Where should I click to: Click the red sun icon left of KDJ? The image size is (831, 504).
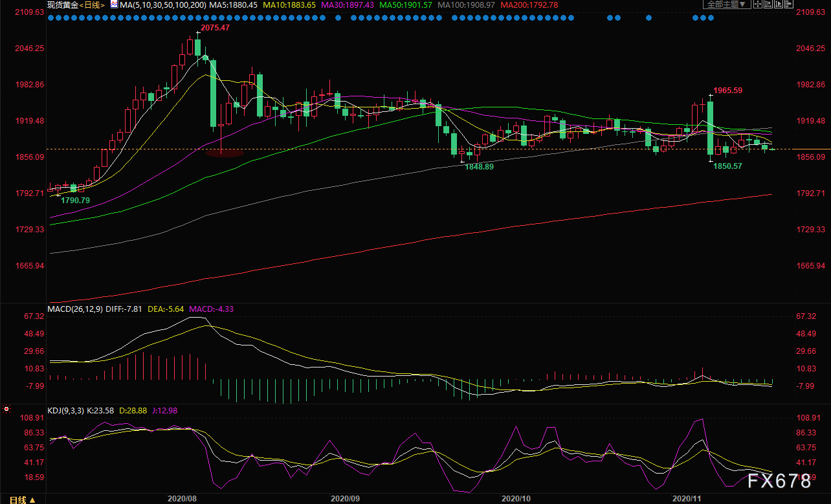tap(6, 410)
